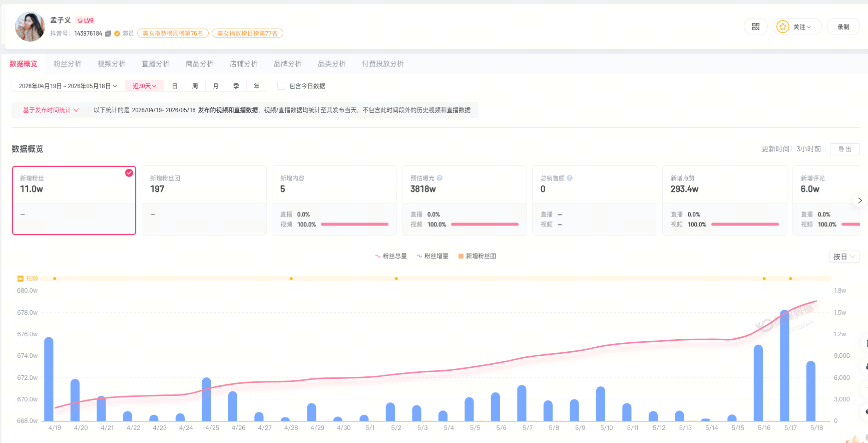Copy the Douyin ID number

point(108,34)
